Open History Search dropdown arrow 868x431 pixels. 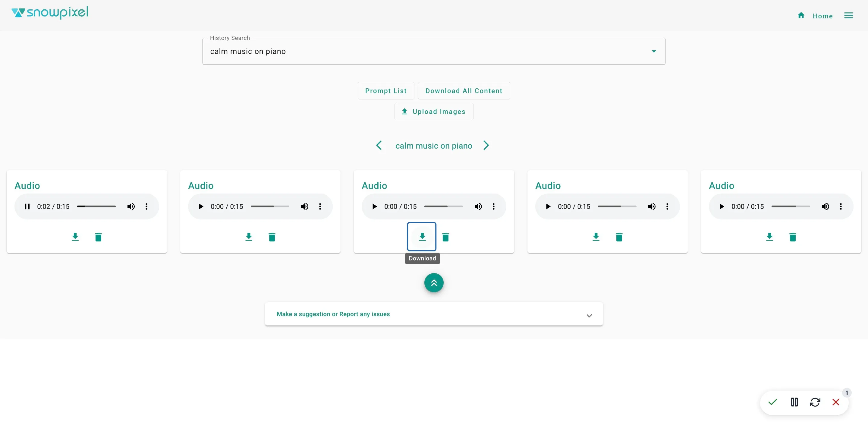(x=654, y=51)
